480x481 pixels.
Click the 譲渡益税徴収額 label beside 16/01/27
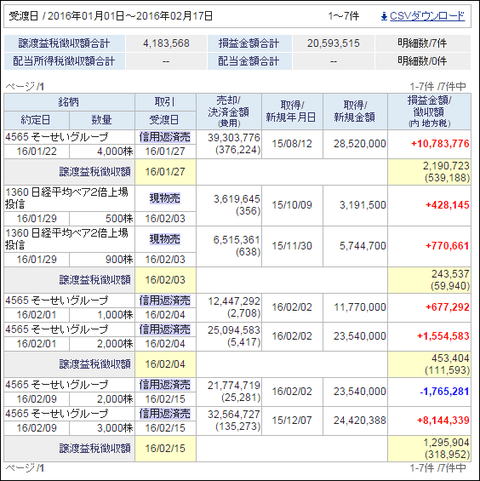pyautogui.click(x=95, y=172)
